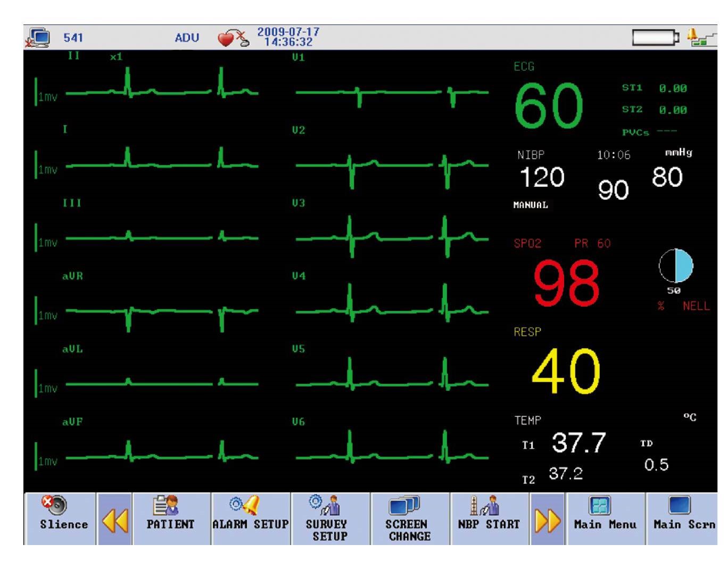Screen dimensions: 728x569
Task: Select the SpO2 reading 98
Action: click(566, 283)
